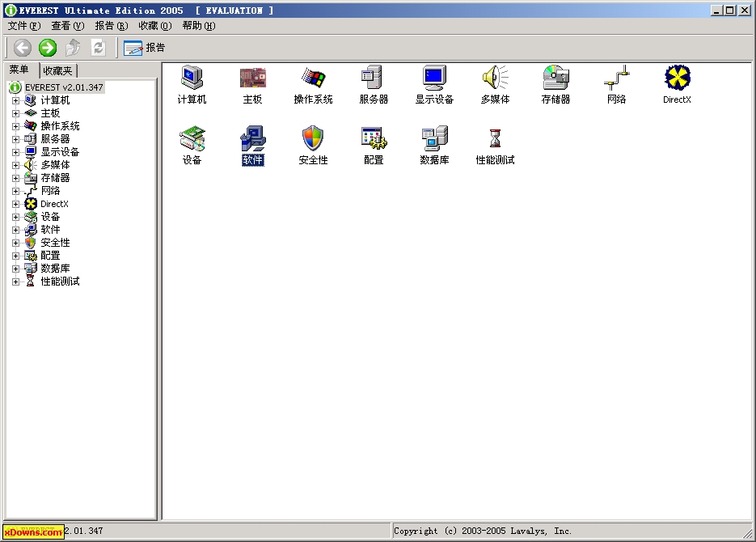Viewport: 756px width, 542px height.
Task: Click the Refresh toolbar button
Action: (99, 47)
